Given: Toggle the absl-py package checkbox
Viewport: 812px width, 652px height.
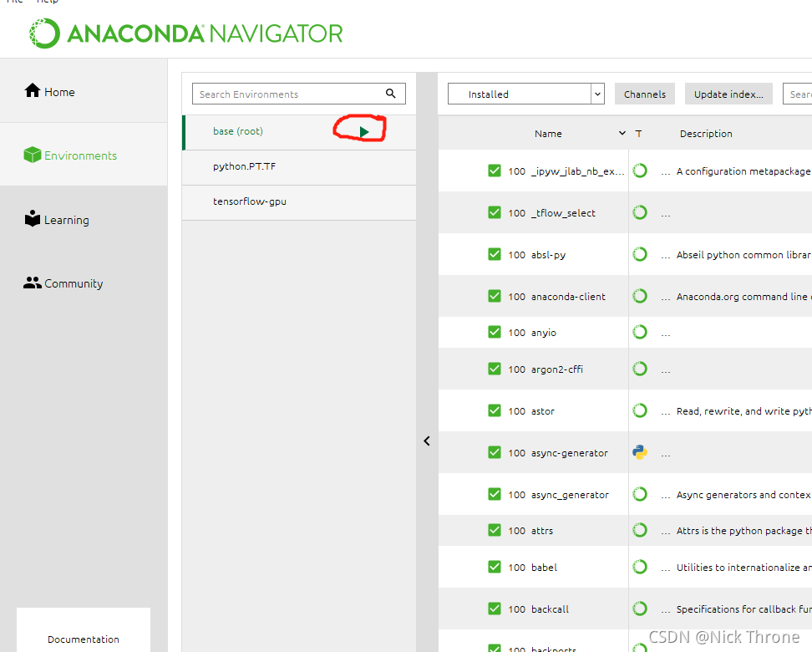Looking at the screenshot, I should pos(495,254).
